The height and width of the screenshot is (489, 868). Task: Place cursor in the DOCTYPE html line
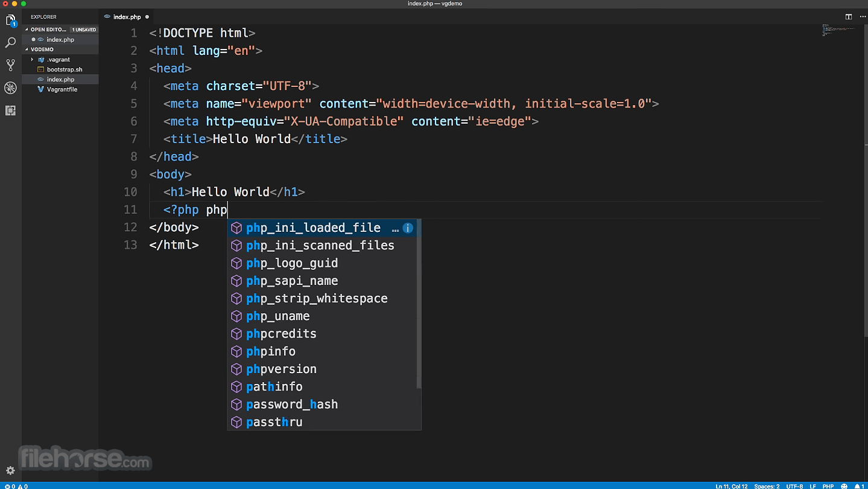[202, 33]
